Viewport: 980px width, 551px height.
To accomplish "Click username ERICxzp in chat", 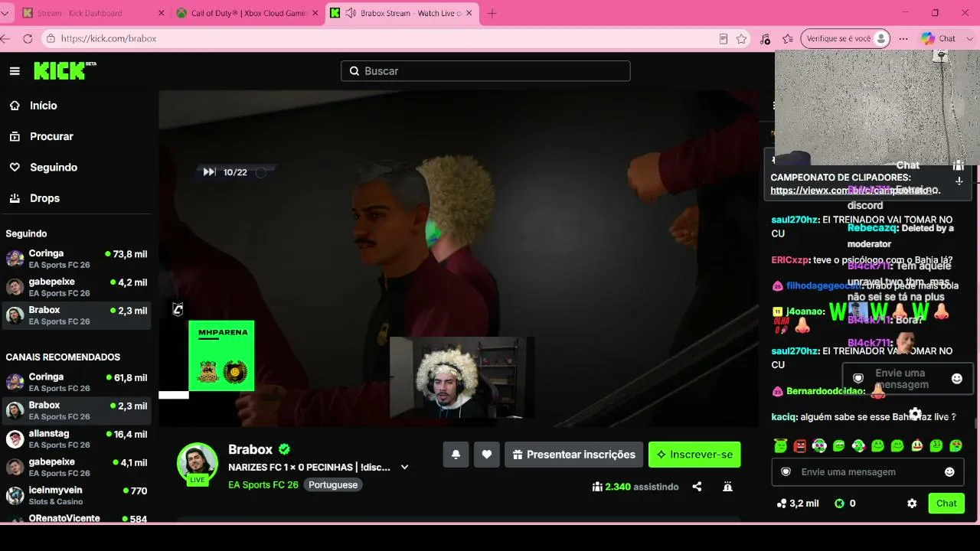I will pyautogui.click(x=789, y=260).
